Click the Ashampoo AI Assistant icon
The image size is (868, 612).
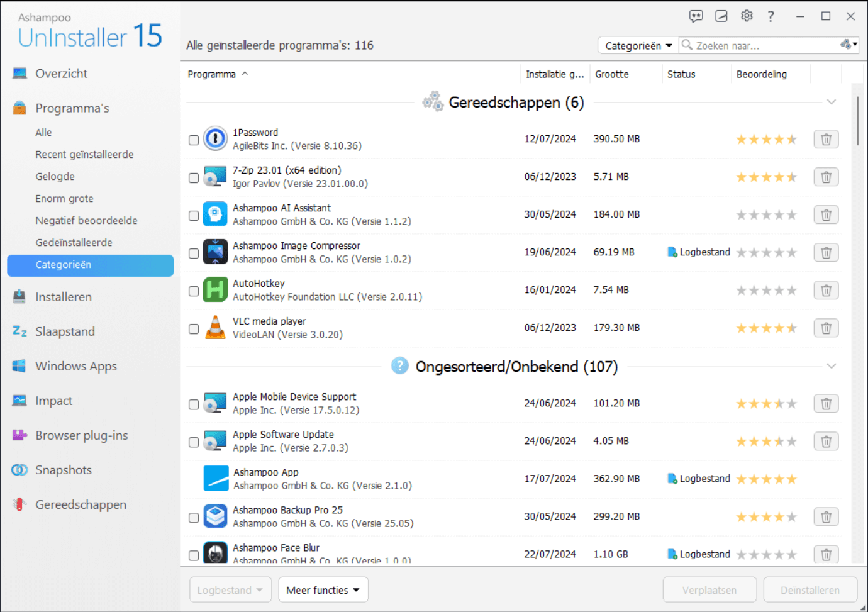coord(215,214)
